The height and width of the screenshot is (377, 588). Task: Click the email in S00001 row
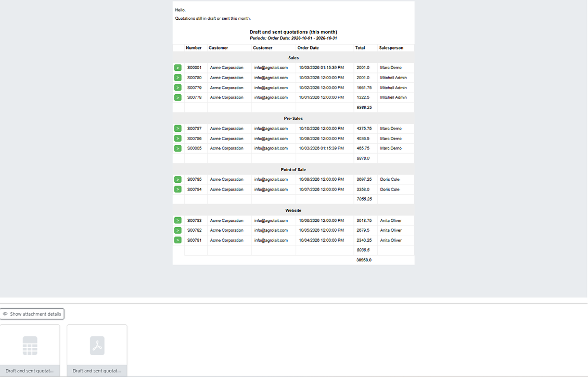271,68
